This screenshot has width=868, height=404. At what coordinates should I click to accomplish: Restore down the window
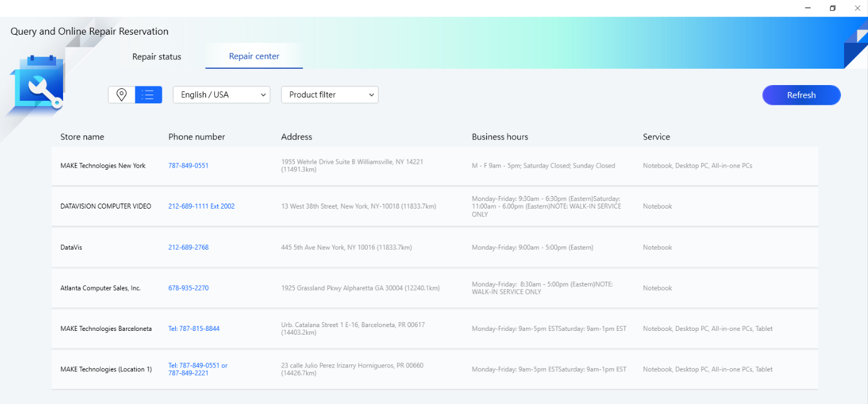833,8
